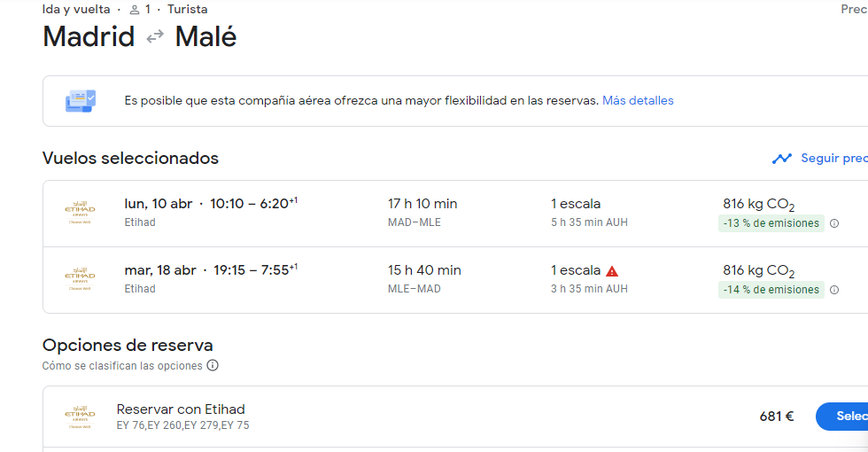Click the Etihad logo on outbound flight

(81, 212)
